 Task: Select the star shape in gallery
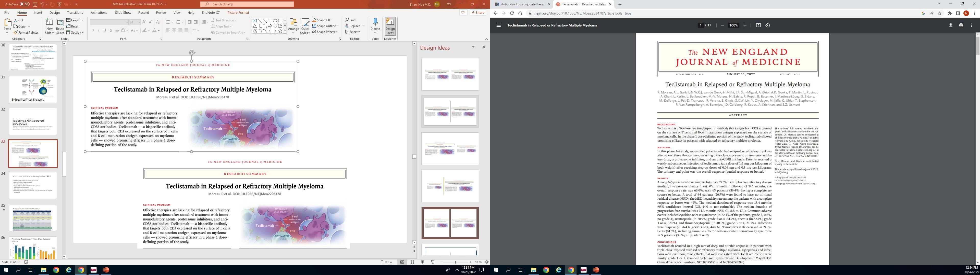pyautogui.click(x=280, y=31)
